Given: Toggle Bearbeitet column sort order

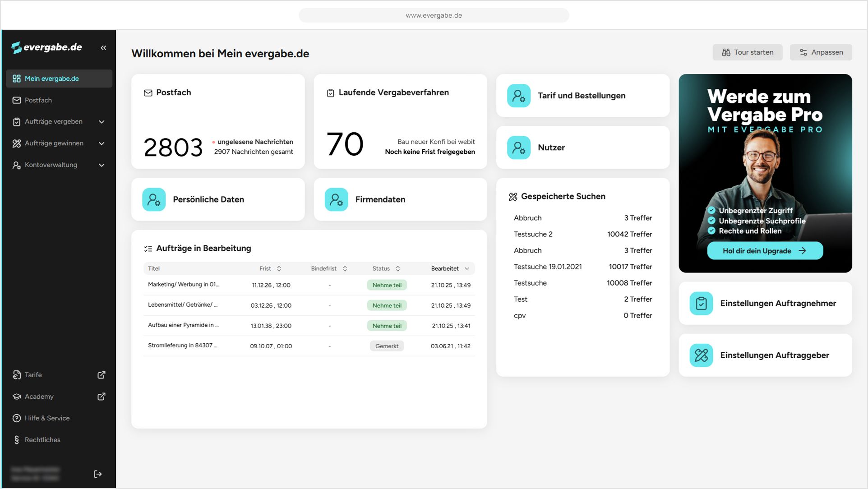Looking at the screenshot, I should [467, 268].
